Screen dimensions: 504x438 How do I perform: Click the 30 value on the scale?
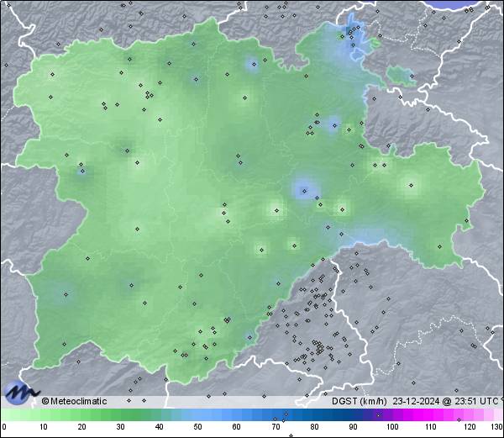point(120,427)
